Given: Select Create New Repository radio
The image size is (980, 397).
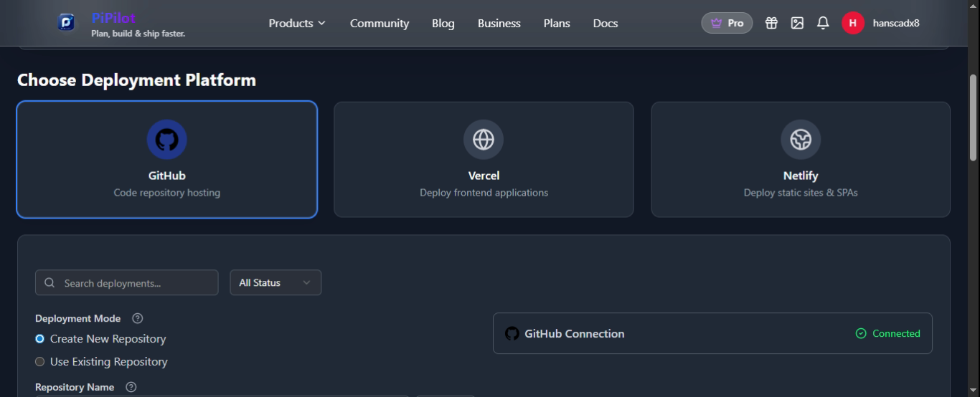Looking at the screenshot, I should point(39,339).
